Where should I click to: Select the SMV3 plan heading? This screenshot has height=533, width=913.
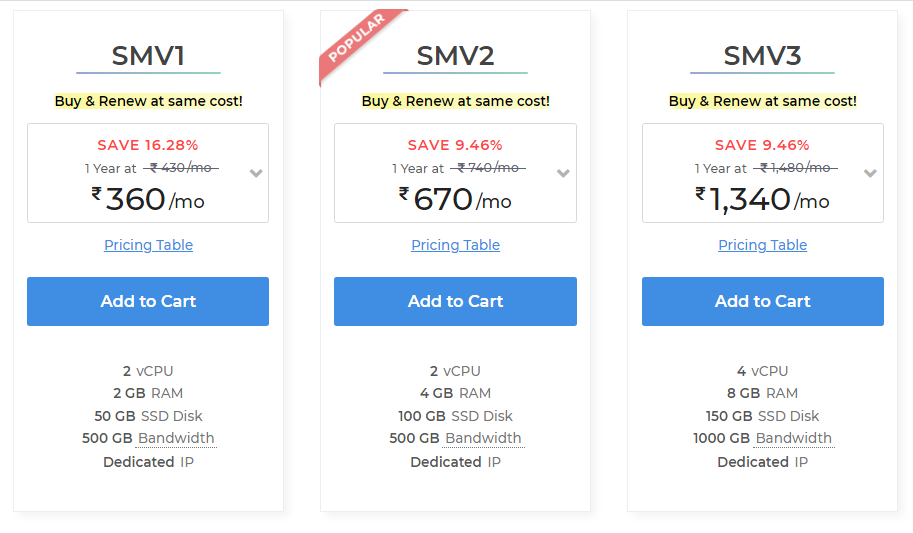coord(762,55)
